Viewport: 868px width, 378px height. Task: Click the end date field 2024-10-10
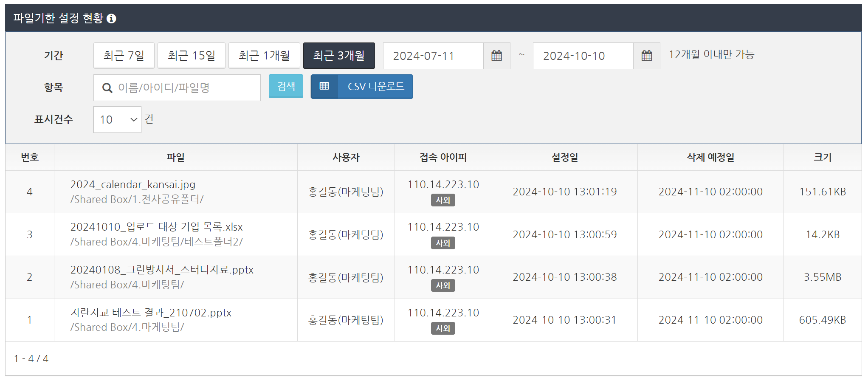tap(583, 56)
